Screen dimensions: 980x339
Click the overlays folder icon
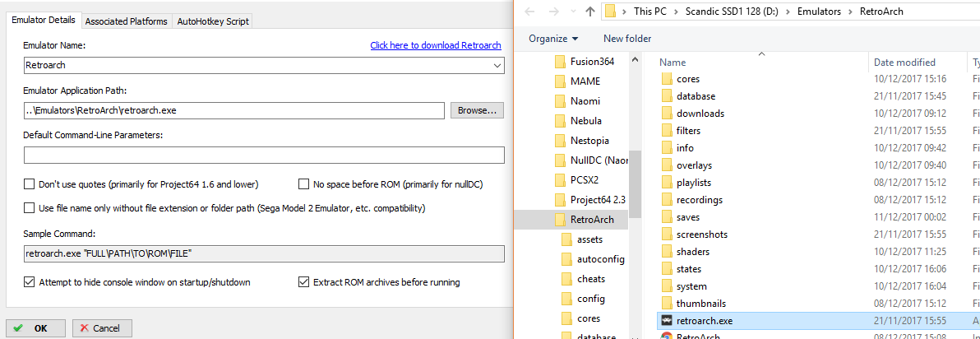tap(666, 165)
